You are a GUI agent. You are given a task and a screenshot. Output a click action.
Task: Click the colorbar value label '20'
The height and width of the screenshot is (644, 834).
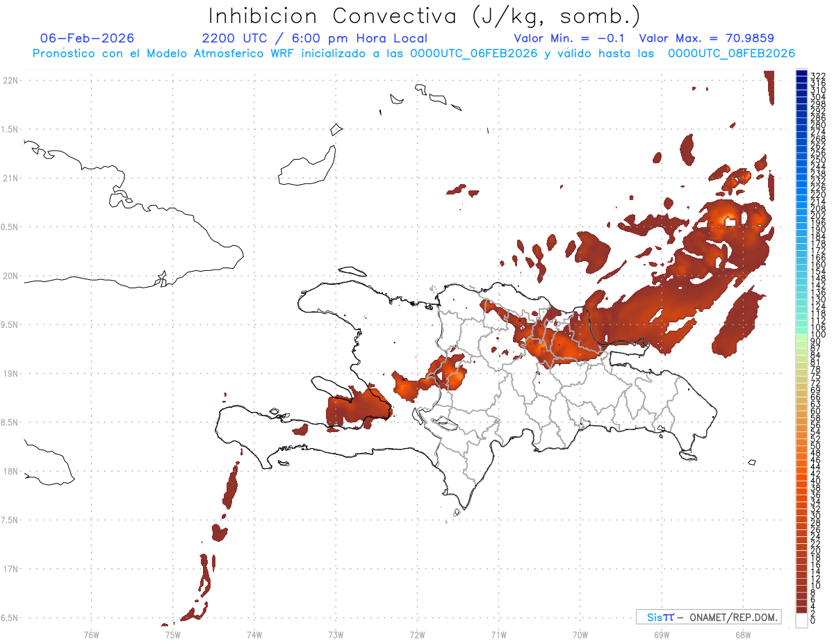pos(816,550)
